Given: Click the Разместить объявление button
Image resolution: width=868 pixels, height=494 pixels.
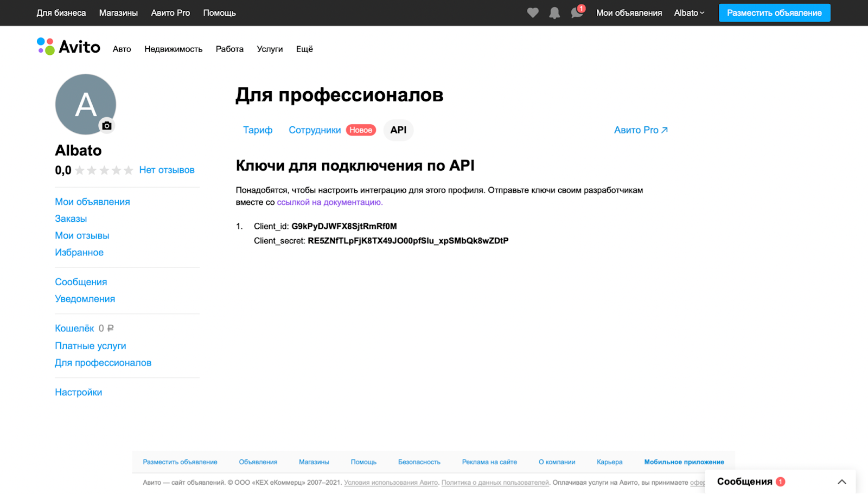Looking at the screenshot, I should click(x=774, y=13).
